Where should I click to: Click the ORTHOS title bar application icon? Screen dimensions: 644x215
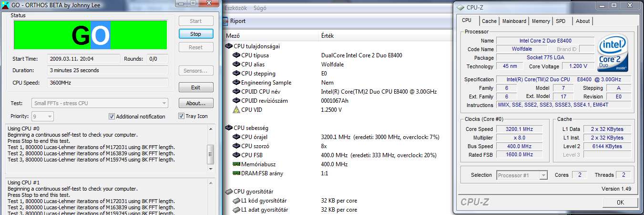[x=4, y=4]
